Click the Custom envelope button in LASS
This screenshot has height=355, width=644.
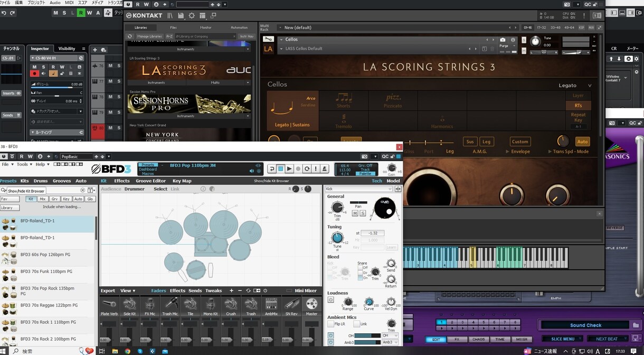click(x=520, y=142)
